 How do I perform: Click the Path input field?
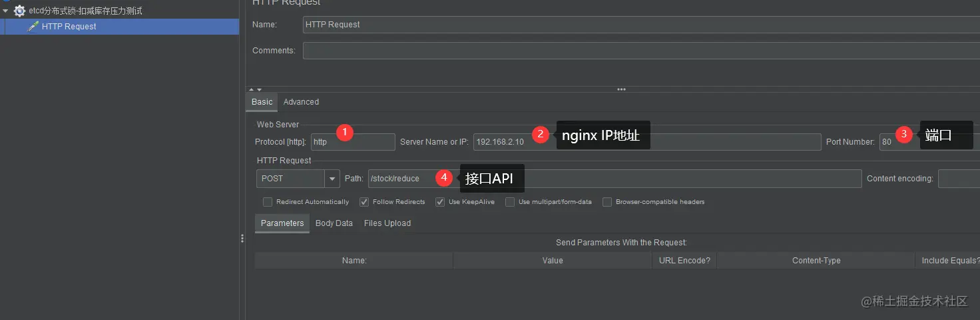tap(614, 179)
